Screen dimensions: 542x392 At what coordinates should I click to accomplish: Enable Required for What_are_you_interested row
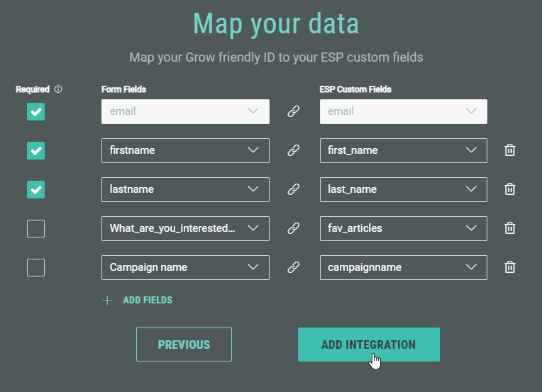pos(35,228)
